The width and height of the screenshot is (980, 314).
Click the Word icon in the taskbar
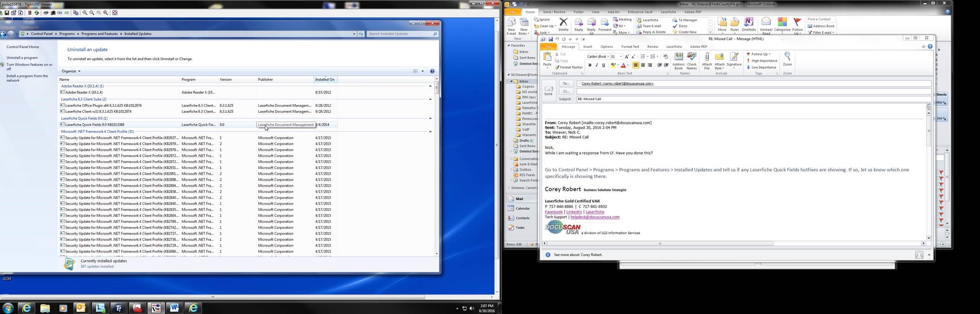(174, 307)
